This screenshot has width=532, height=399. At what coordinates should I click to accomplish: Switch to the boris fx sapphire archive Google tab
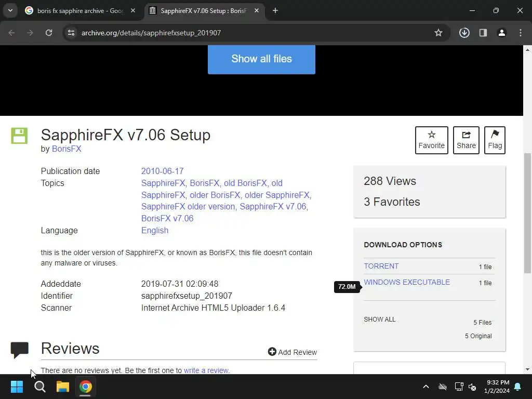[81, 10]
